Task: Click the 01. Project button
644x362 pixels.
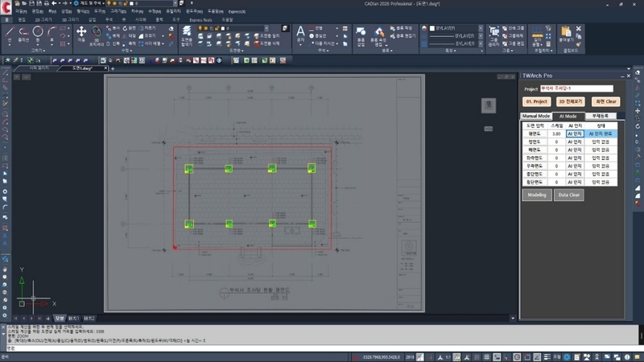Action: click(x=536, y=101)
